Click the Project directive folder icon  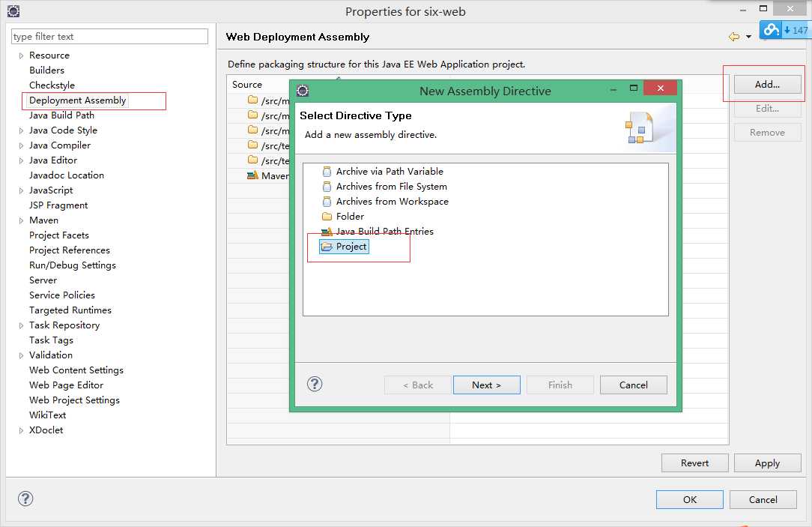pyautogui.click(x=327, y=247)
